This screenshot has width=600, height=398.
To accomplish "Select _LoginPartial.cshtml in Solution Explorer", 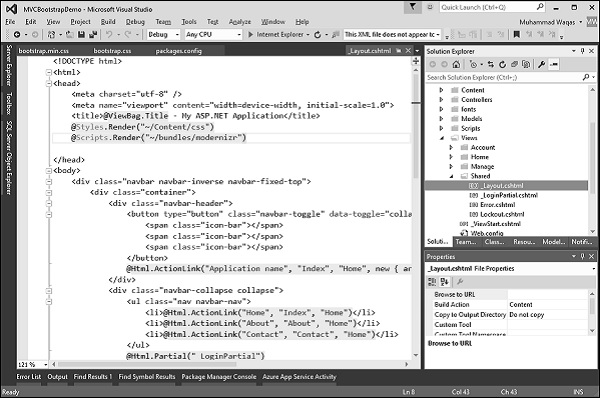I will pos(509,195).
